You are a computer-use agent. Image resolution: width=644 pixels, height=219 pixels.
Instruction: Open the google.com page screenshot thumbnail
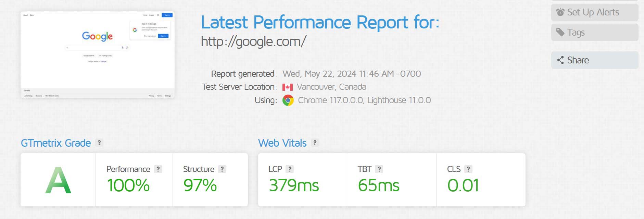pyautogui.click(x=98, y=55)
